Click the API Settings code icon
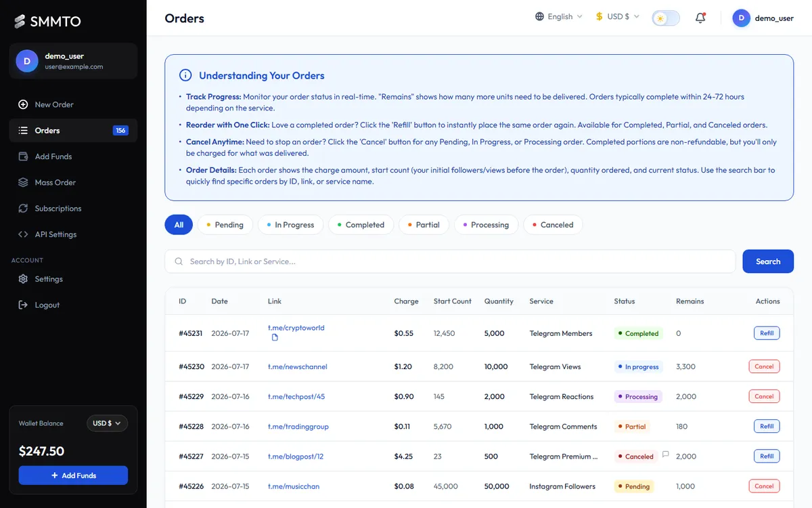This screenshot has width=812, height=508. pyautogui.click(x=23, y=234)
